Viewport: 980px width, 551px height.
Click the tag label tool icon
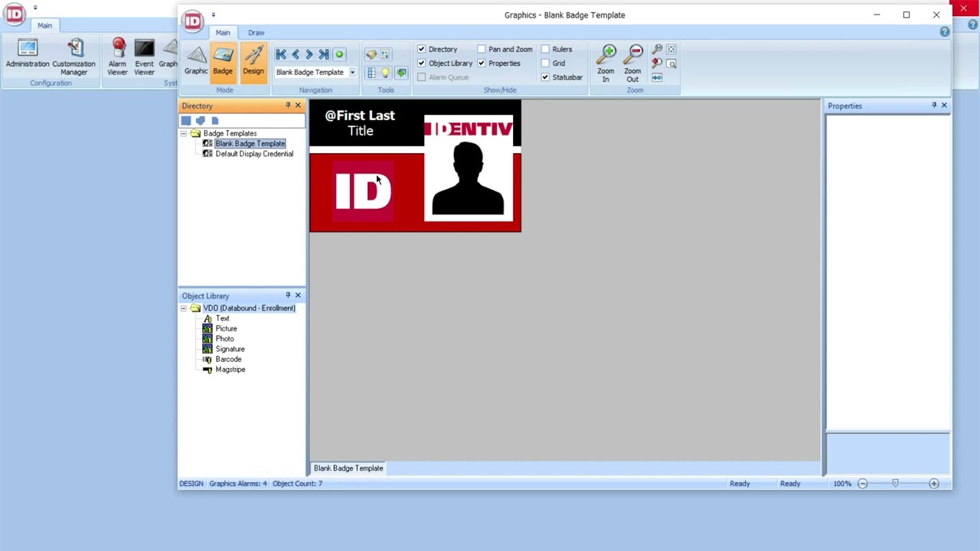click(x=371, y=54)
